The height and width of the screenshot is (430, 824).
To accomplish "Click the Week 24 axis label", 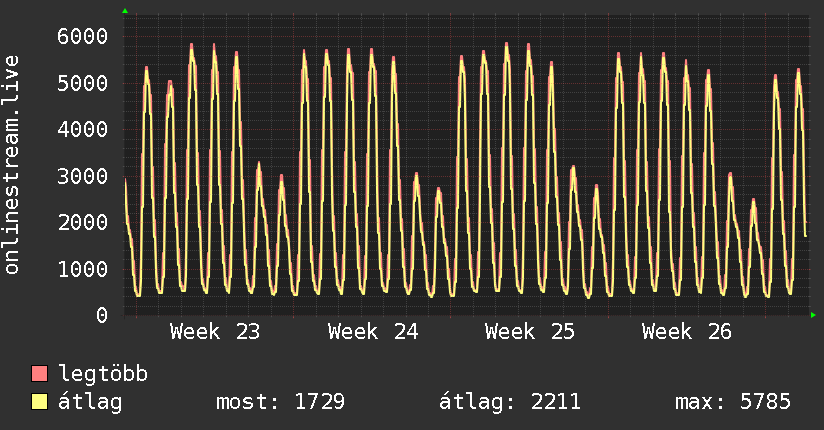I will 373,332.
